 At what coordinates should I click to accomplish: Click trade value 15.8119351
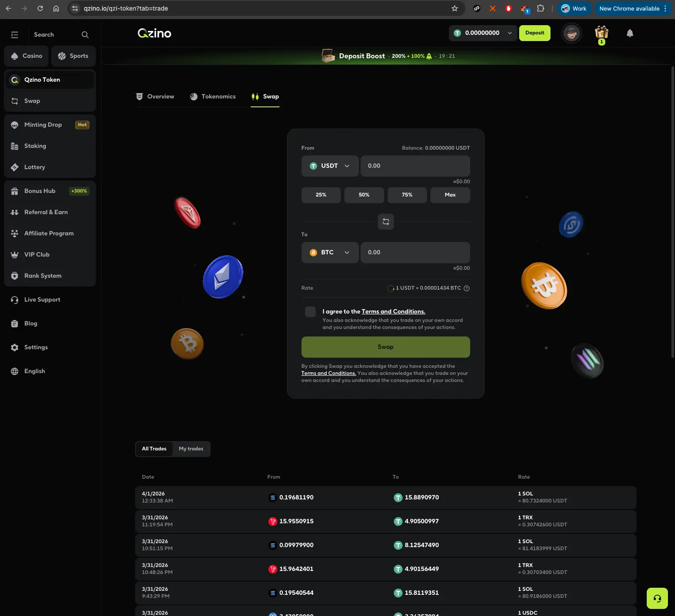click(x=422, y=593)
